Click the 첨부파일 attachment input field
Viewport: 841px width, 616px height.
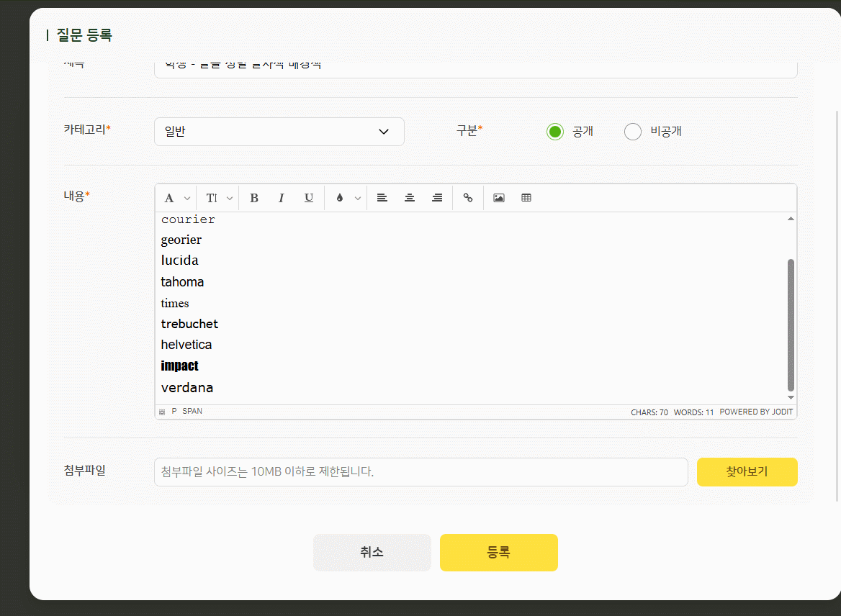(420, 472)
